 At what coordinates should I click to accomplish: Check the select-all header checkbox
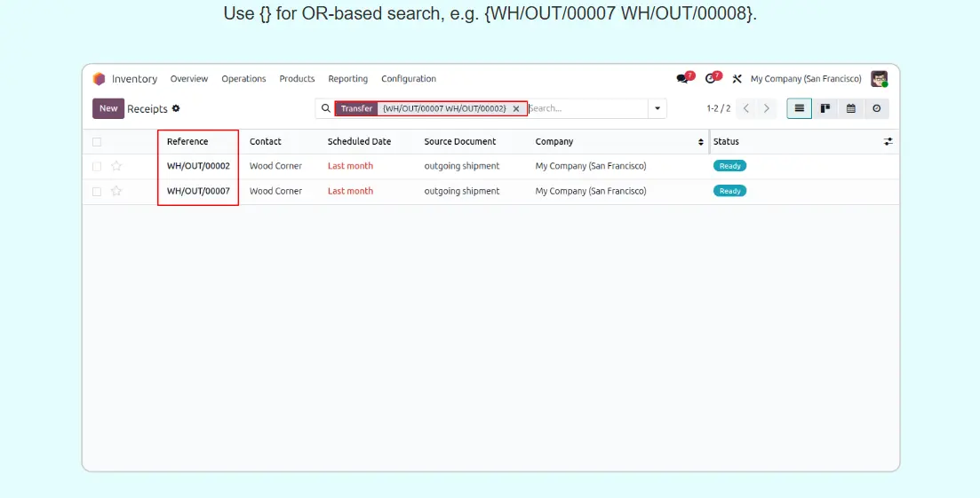(97, 142)
